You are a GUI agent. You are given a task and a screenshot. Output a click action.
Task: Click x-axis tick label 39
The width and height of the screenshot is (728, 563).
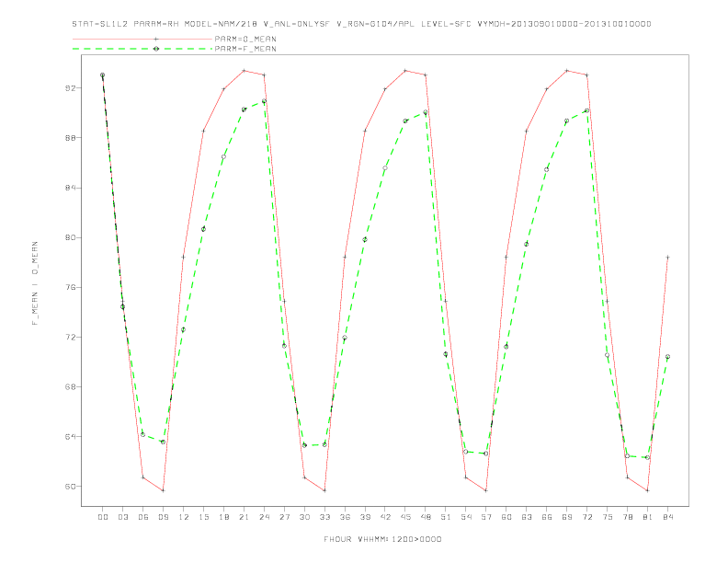click(x=365, y=517)
